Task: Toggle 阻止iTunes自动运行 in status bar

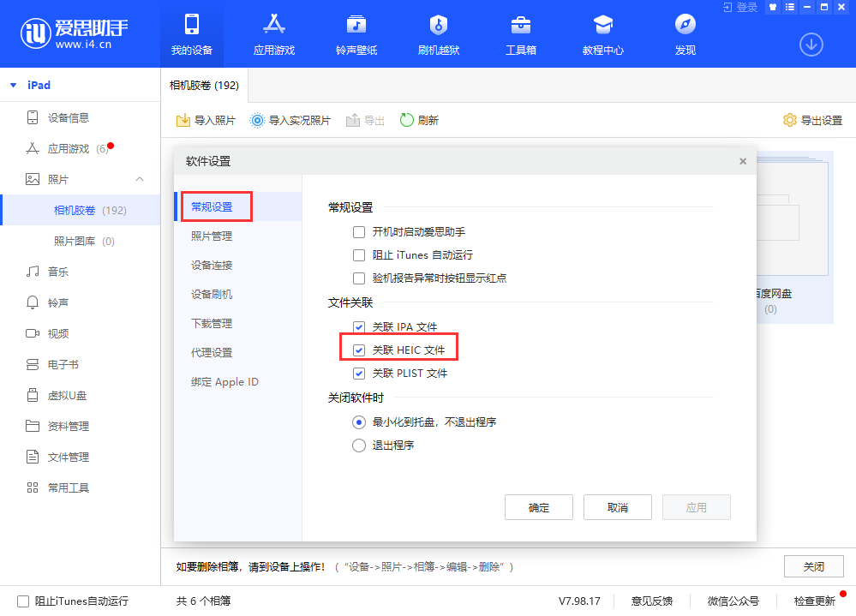Action: click(23, 601)
